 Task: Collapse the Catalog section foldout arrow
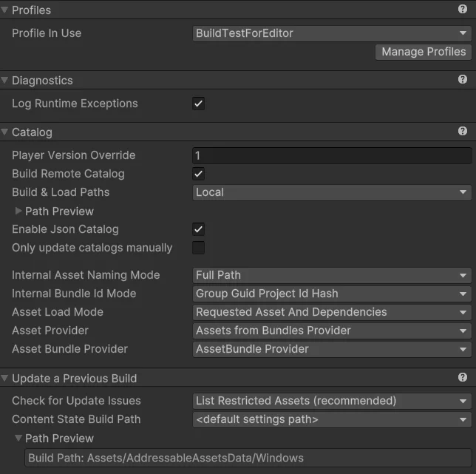[x=4, y=132]
